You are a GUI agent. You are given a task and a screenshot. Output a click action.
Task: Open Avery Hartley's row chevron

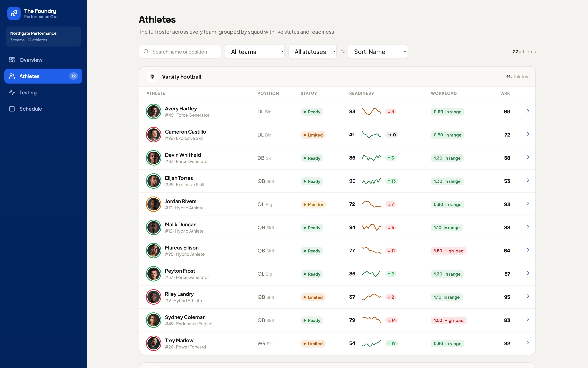528,111
